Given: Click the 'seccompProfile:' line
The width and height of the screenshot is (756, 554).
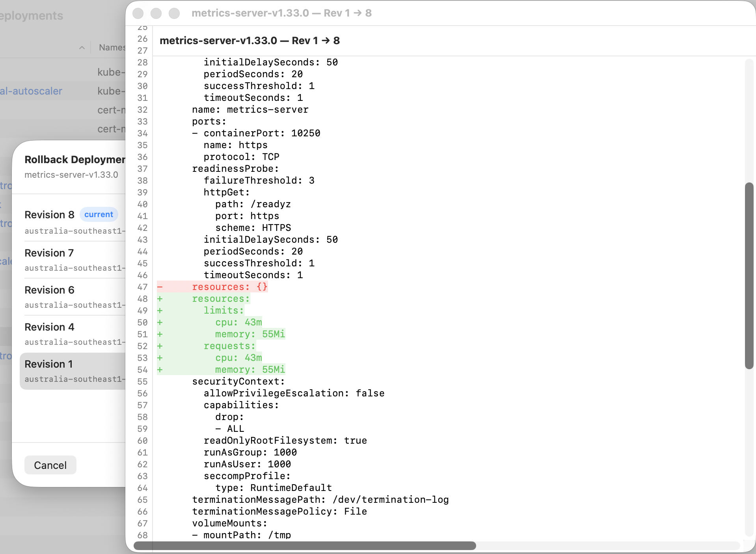Looking at the screenshot, I should [x=247, y=476].
